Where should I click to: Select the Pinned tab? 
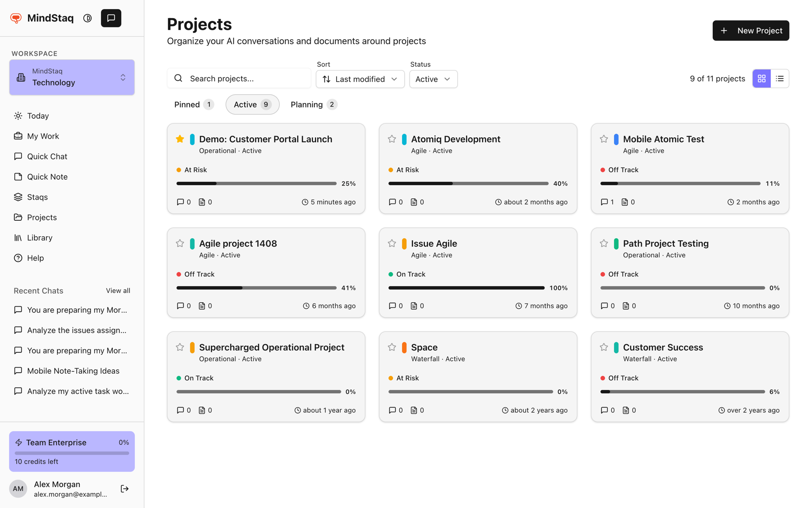click(x=194, y=104)
